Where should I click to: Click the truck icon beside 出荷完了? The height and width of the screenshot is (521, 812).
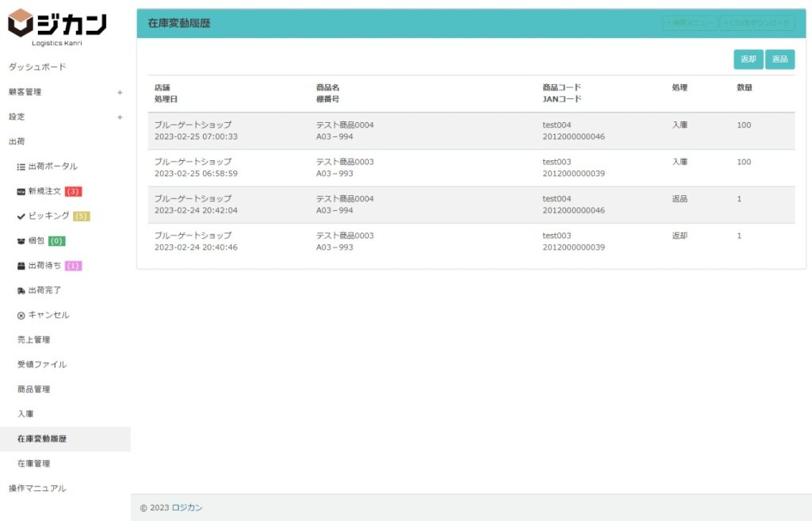[x=21, y=290]
